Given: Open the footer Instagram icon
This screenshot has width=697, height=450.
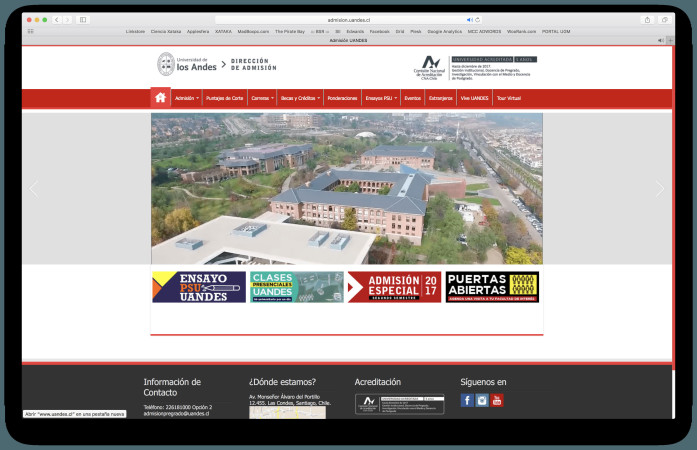Looking at the screenshot, I should point(482,400).
